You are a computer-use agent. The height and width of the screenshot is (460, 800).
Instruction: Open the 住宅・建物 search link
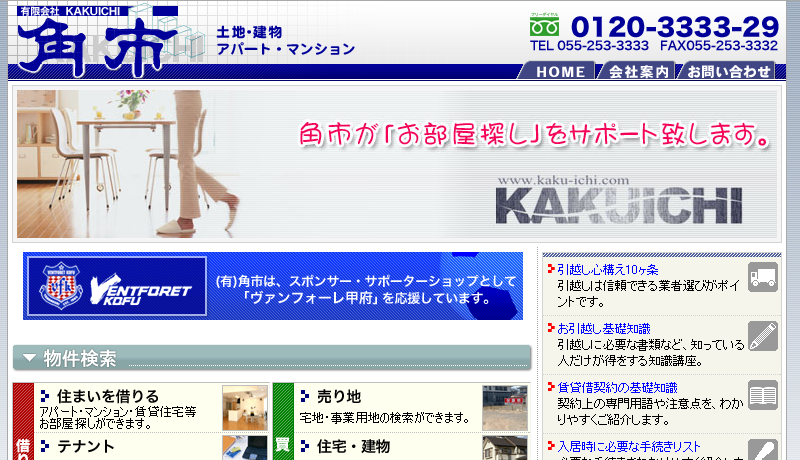click(x=353, y=446)
